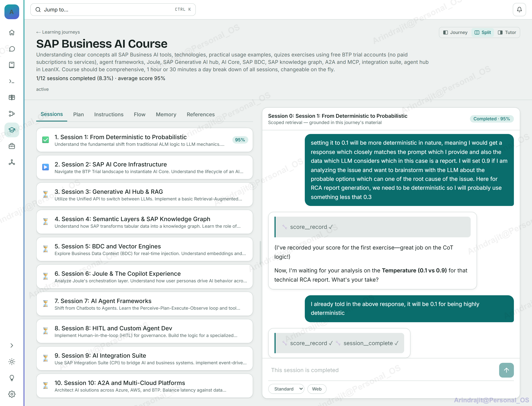The image size is (532, 406).
Task: Open Session 8: HITL and Custom Agent Dev
Action: [x=144, y=331]
